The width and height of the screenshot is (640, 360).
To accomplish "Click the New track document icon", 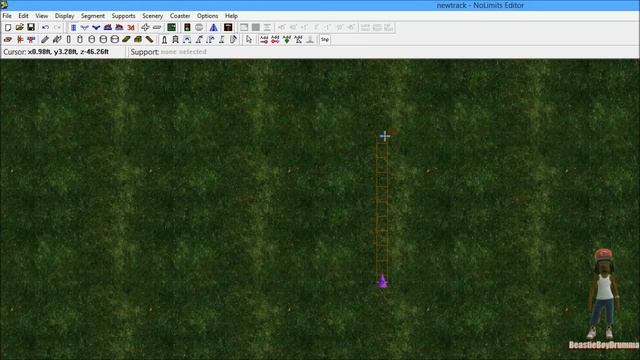I will 8,27.
